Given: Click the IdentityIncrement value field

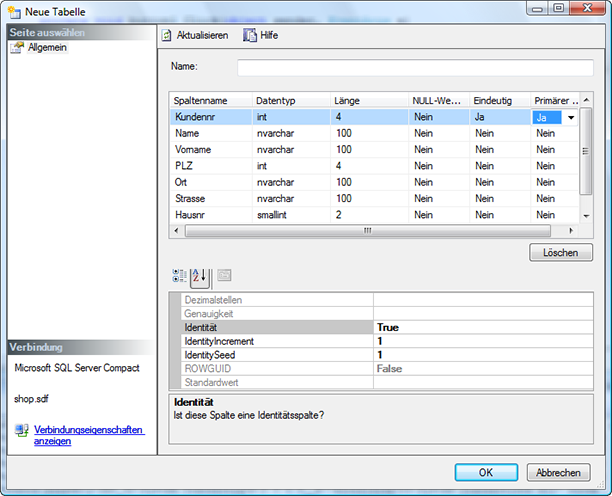Looking at the screenshot, I should click(483, 341).
